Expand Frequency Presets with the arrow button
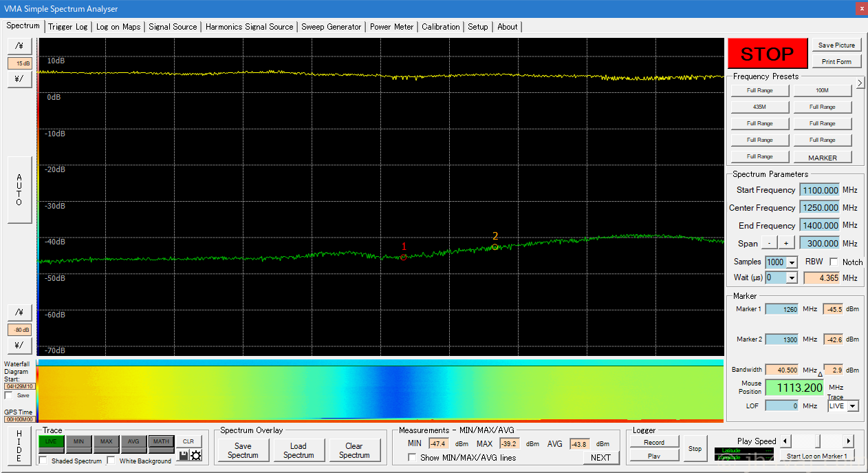This screenshot has width=868, height=473. (860, 83)
